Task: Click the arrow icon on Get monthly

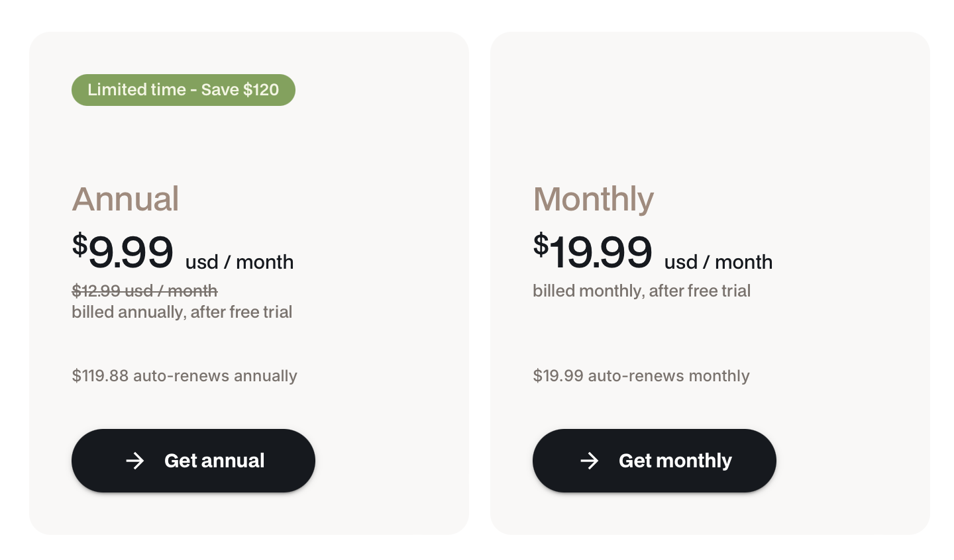Action: coord(590,461)
